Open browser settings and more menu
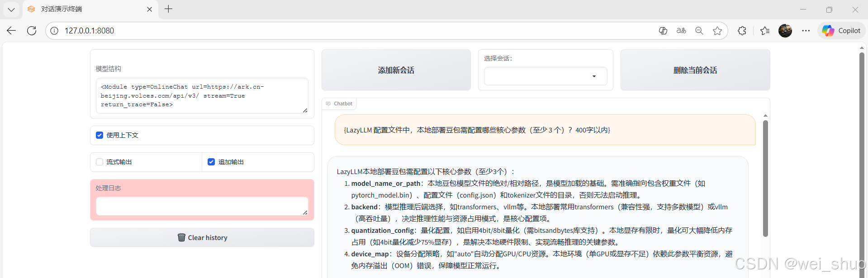The width and height of the screenshot is (868, 278). coord(806,31)
